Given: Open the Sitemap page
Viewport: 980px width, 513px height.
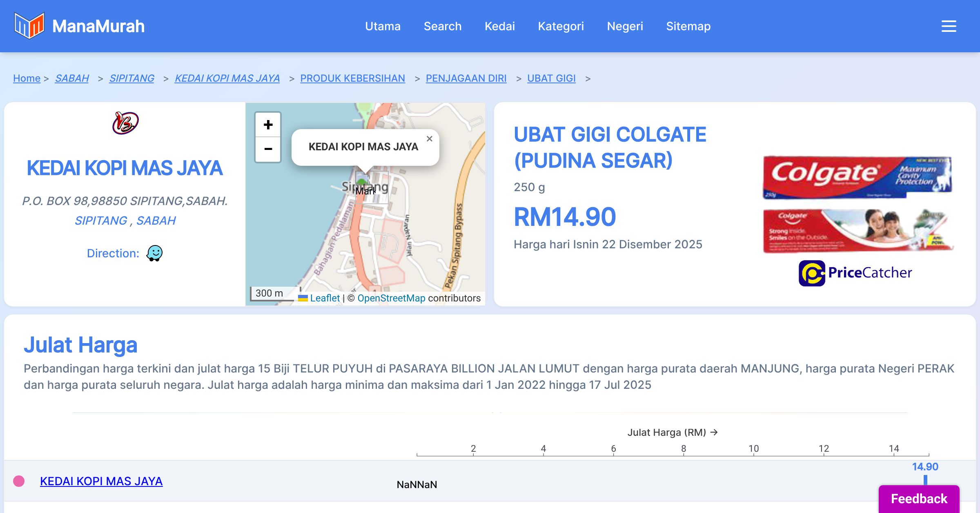Looking at the screenshot, I should coord(688,26).
